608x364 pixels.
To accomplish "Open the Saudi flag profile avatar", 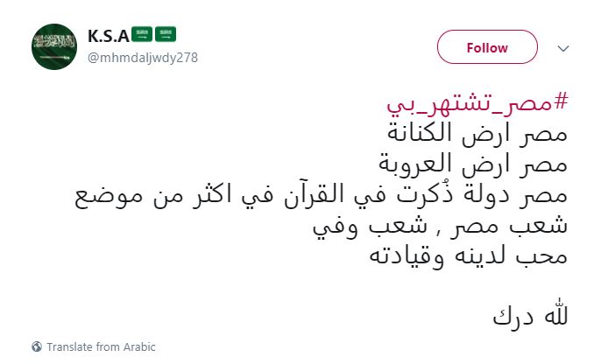I will [54, 47].
